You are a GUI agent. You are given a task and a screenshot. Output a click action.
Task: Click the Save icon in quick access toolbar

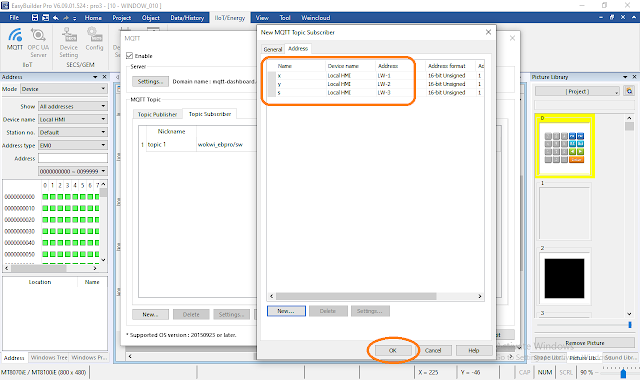(x=35, y=18)
